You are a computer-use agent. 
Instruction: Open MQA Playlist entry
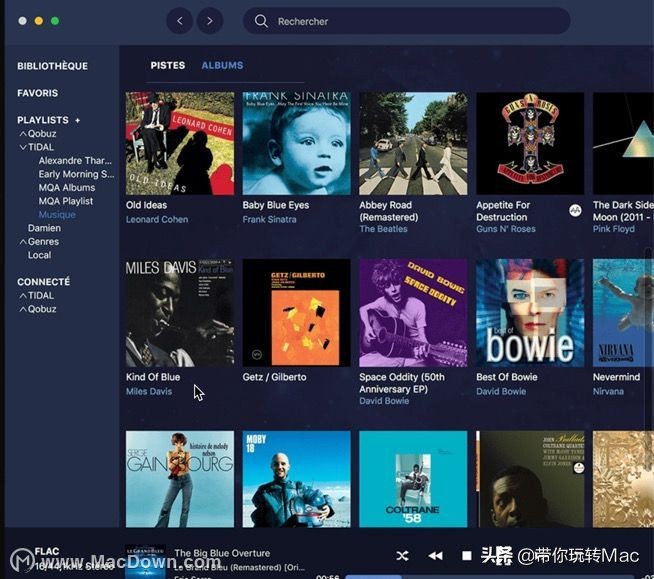point(66,201)
